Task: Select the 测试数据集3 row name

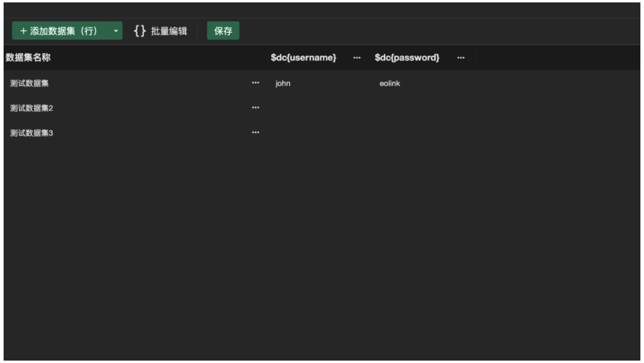Action: pyautogui.click(x=32, y=133)
